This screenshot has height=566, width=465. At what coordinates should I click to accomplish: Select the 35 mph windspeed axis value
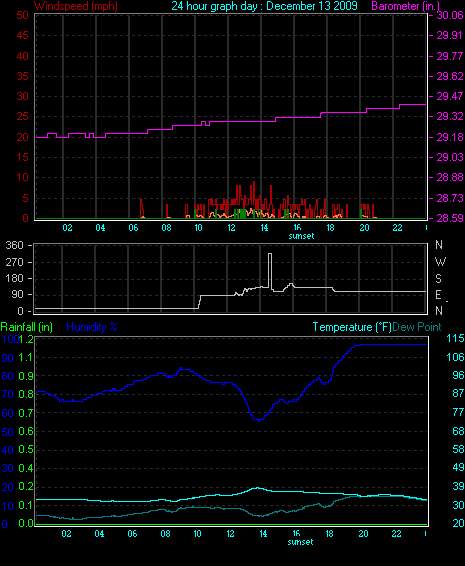tap(22, 76)
